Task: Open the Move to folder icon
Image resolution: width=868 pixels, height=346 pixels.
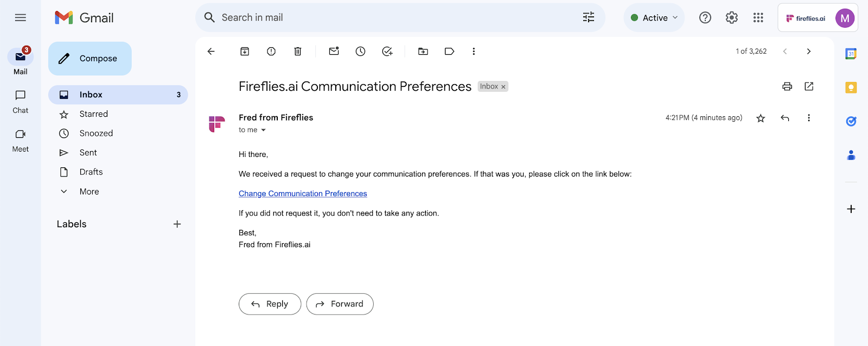Action: tap(423, 51)
